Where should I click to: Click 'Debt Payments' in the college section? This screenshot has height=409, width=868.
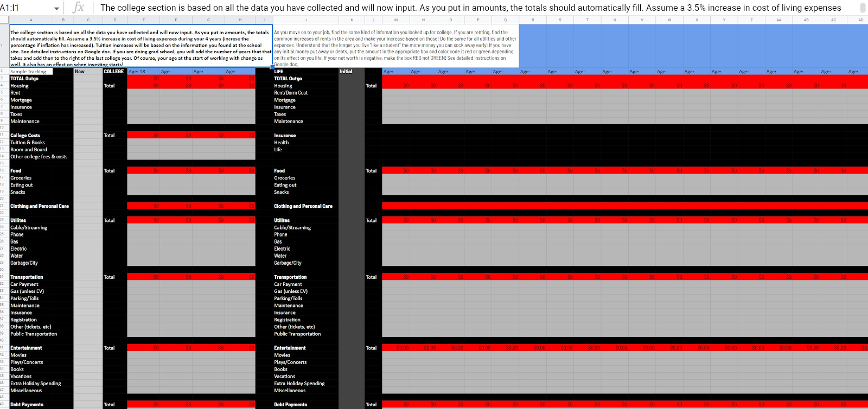[x=27, y=405]
